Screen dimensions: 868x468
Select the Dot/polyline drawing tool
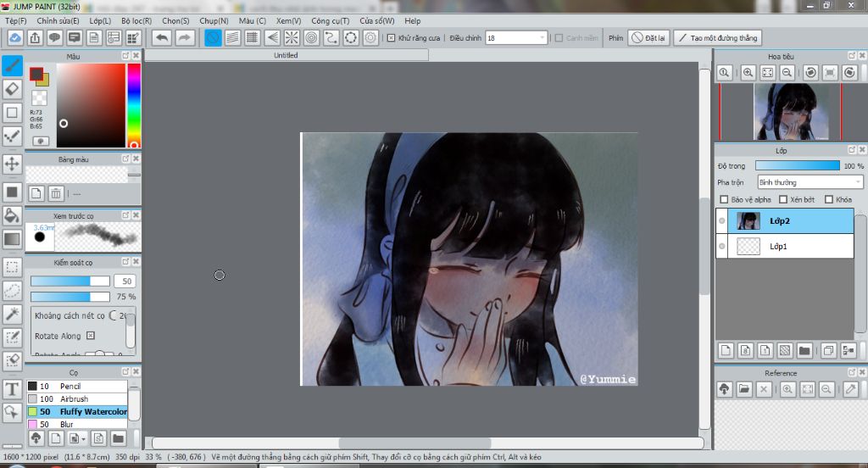click(12, 136)
